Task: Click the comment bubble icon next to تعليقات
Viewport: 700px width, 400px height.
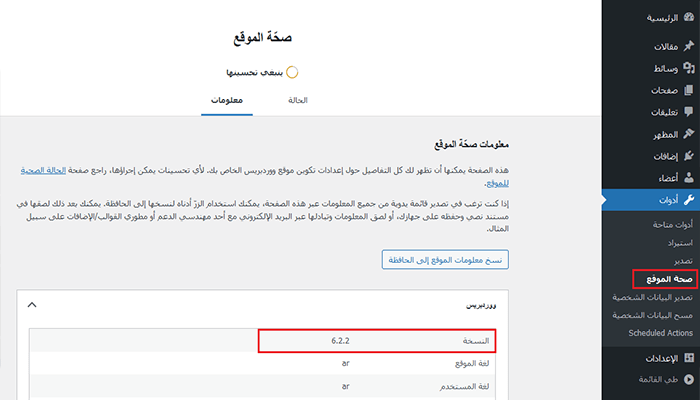Action: tap(689, 112)
